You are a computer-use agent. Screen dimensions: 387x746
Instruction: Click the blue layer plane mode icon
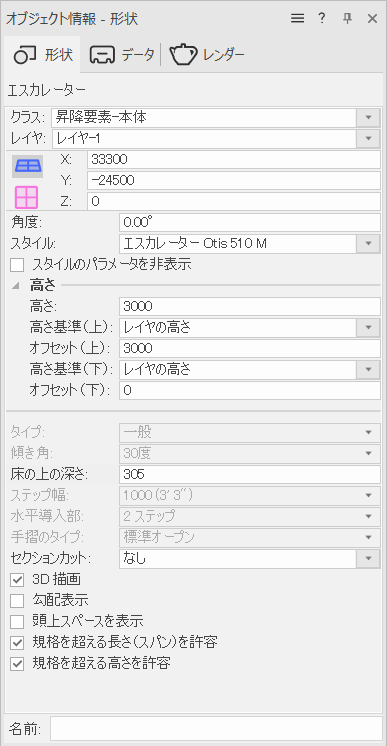(x=27, y=166)
